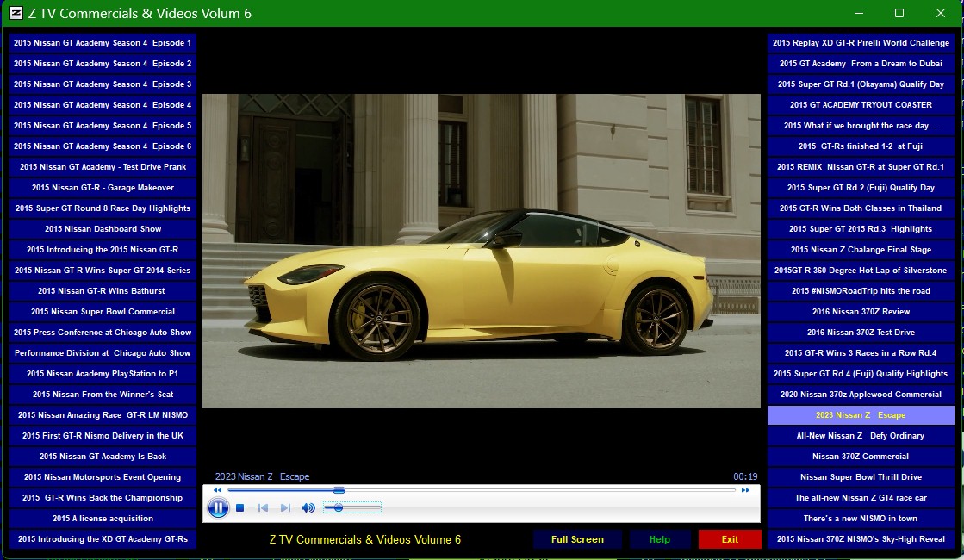Click the seek bar position handle

(339, 490)
